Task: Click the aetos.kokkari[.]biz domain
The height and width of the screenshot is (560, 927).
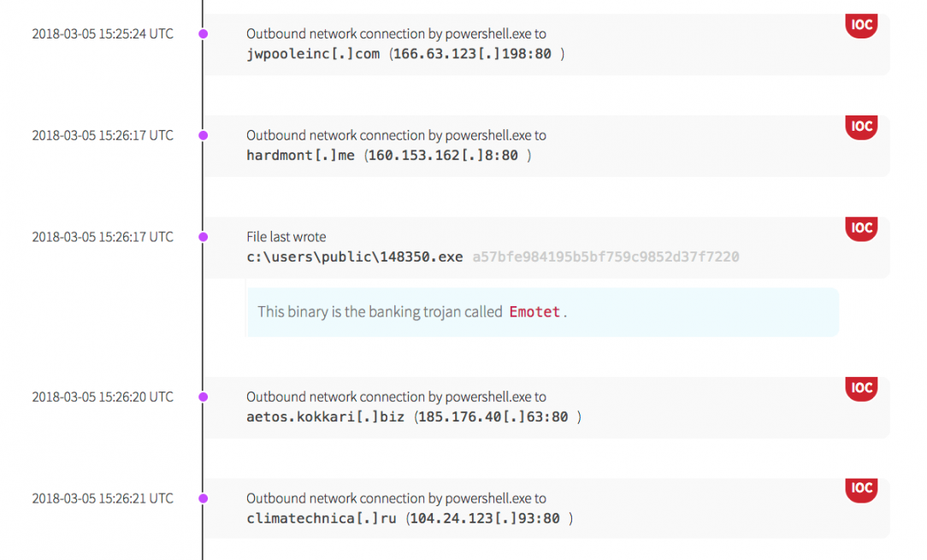Action: [326, 417]
